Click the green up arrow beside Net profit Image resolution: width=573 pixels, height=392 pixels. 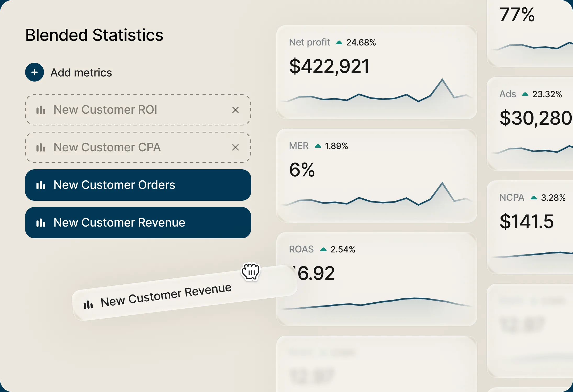[339, 42]
